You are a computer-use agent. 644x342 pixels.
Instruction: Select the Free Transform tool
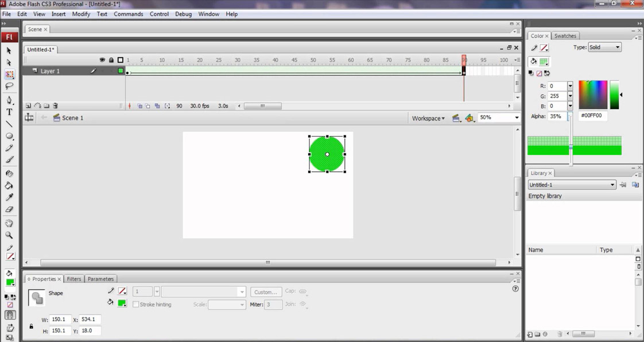[9, 75]
